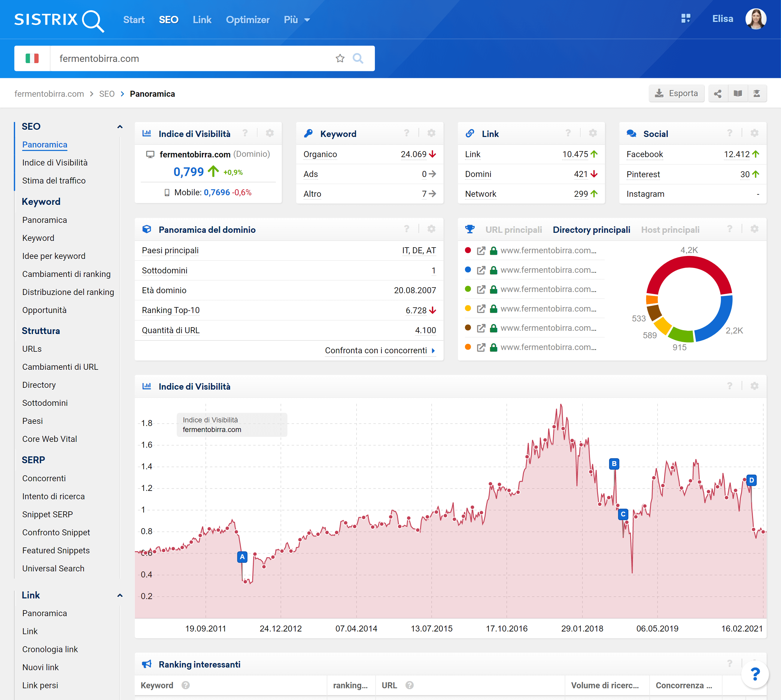
Task: Select the Italian flag country selector
Action: 32,59
